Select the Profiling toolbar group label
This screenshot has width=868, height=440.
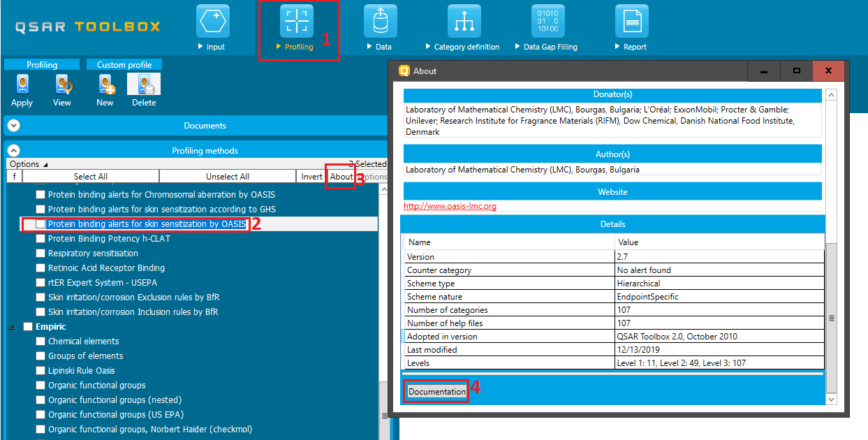tap(42, 65)
